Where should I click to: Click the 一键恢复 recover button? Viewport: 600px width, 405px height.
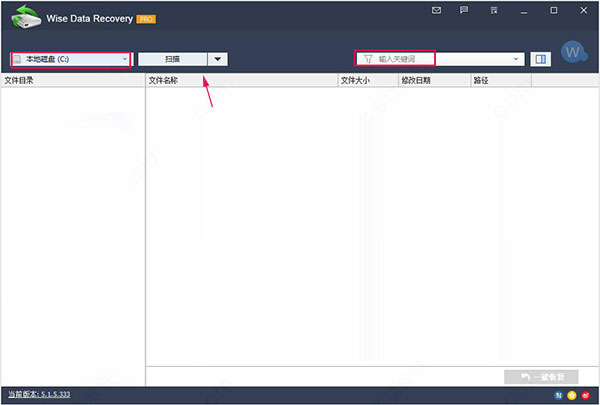click(541, 377)
